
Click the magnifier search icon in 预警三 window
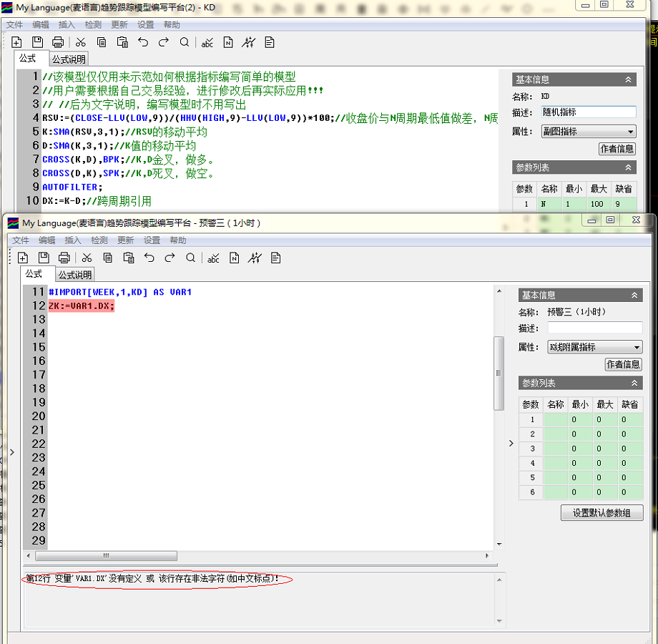pyautogui.click(x=190, y=258)
